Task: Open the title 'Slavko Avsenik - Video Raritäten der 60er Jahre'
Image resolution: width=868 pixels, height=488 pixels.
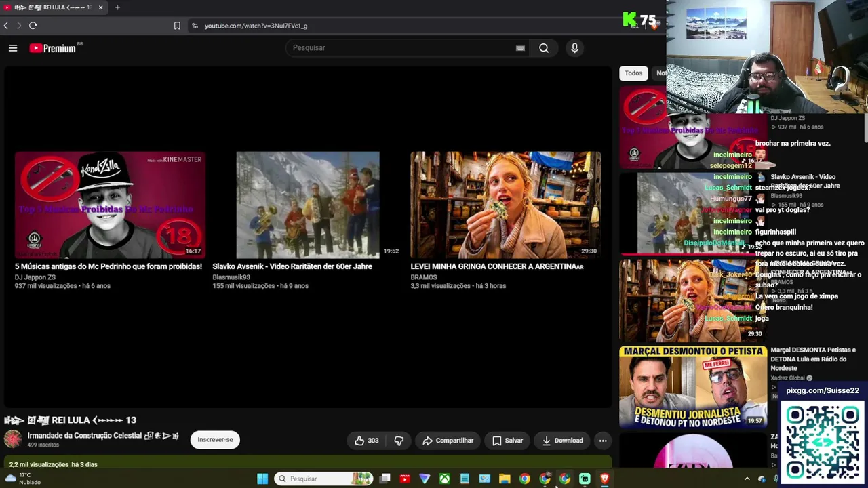Action: click(292, 266)
